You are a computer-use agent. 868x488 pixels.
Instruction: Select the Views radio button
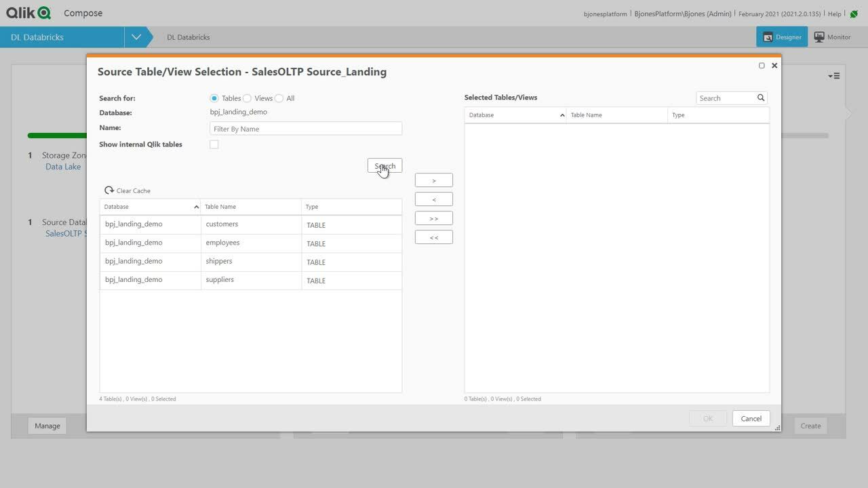[x=247, y=98]
